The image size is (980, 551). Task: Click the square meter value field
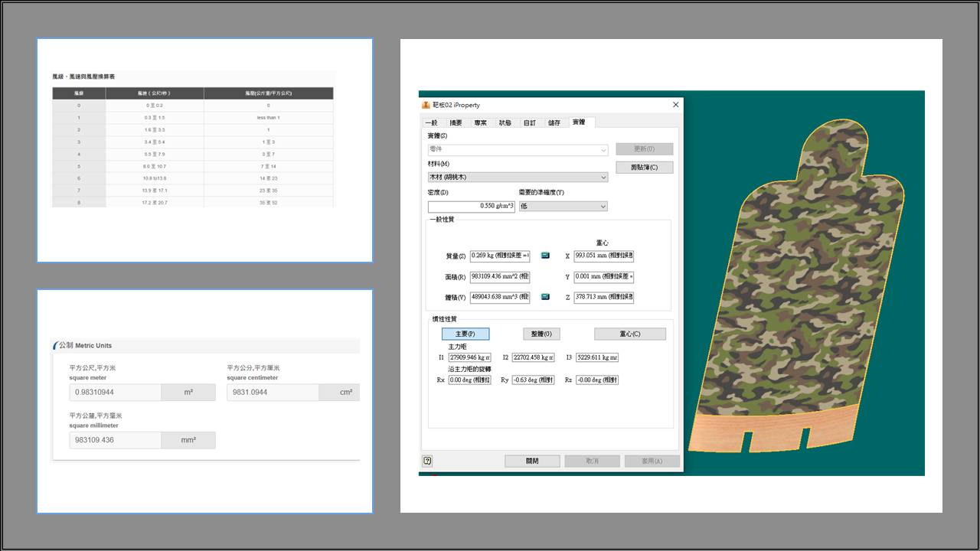[115, 392]
